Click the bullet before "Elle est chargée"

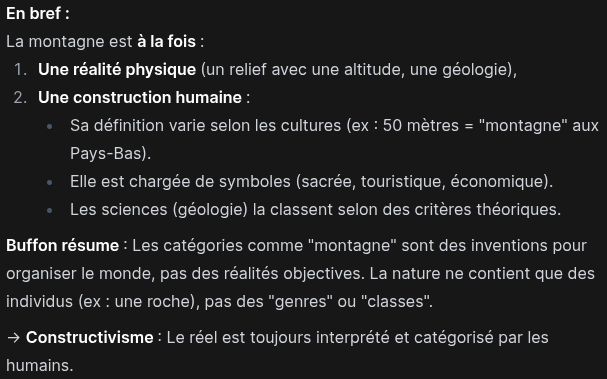(50, 182)
